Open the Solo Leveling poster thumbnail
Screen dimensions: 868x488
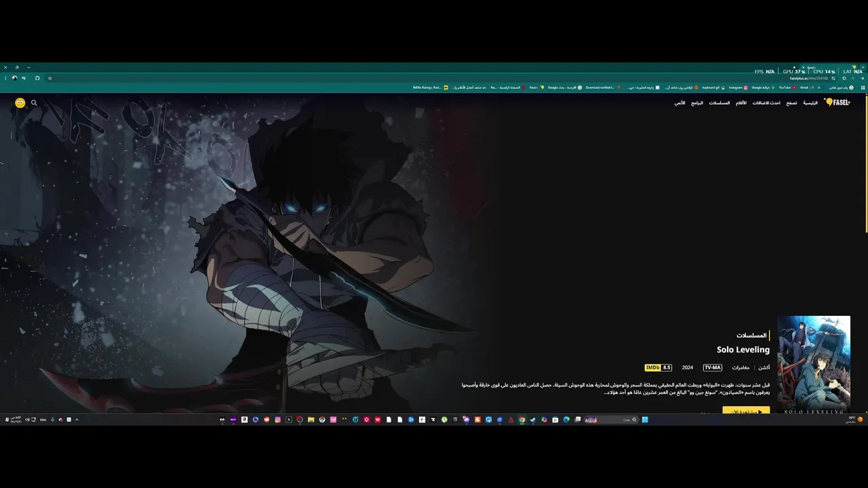click(814, 365)
